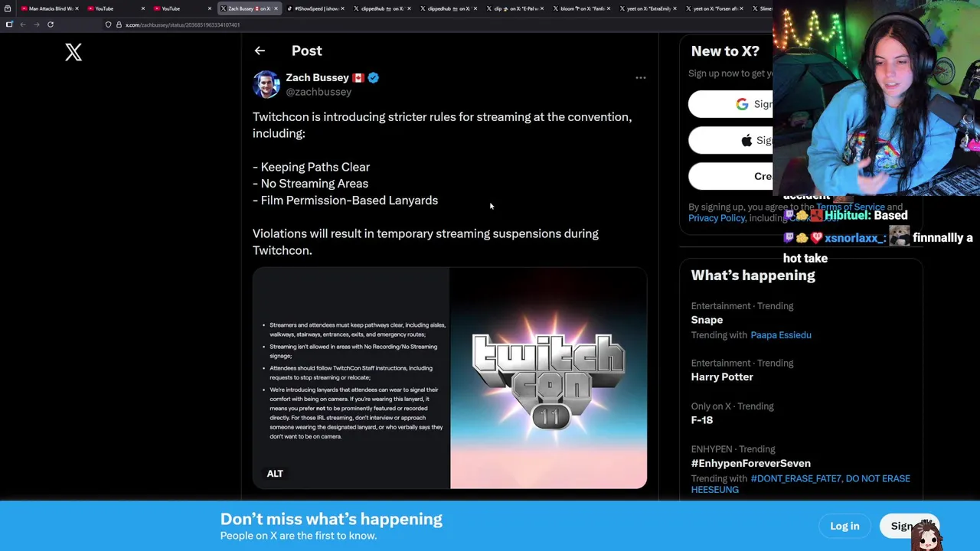Open the Paapa Essiedu trending link
Screen dimensions: 980x551
[781, 335]
